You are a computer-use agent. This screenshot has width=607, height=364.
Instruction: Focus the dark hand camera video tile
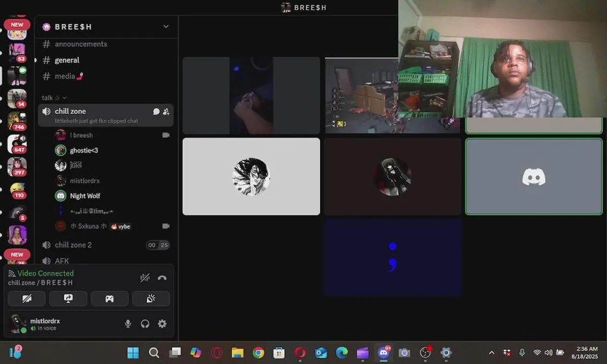click(251, 95)
